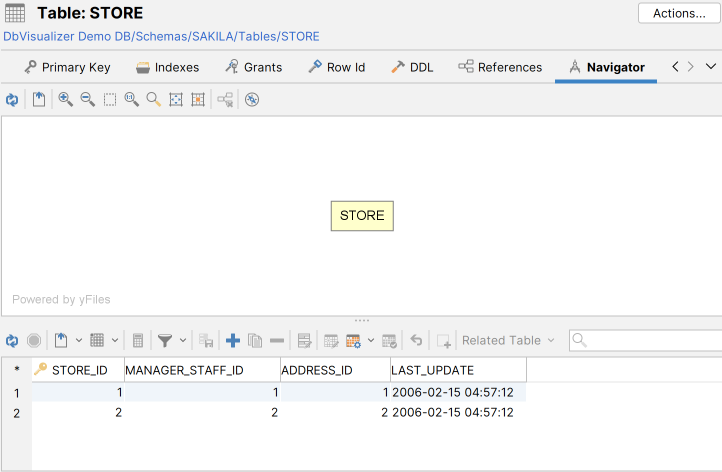This screenshot has width=722, height=472.
Task: Reload the navigator graph
Action: (x=12, y=99)
